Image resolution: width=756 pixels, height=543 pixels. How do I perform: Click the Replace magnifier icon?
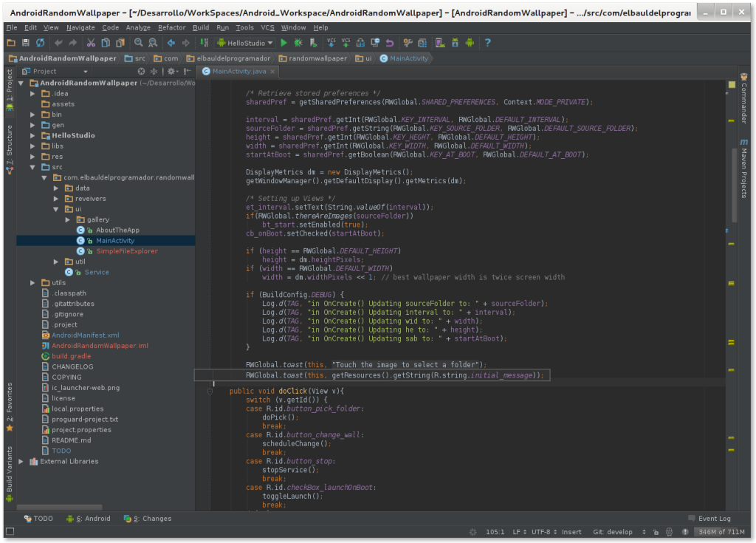[x=153, y=43]
